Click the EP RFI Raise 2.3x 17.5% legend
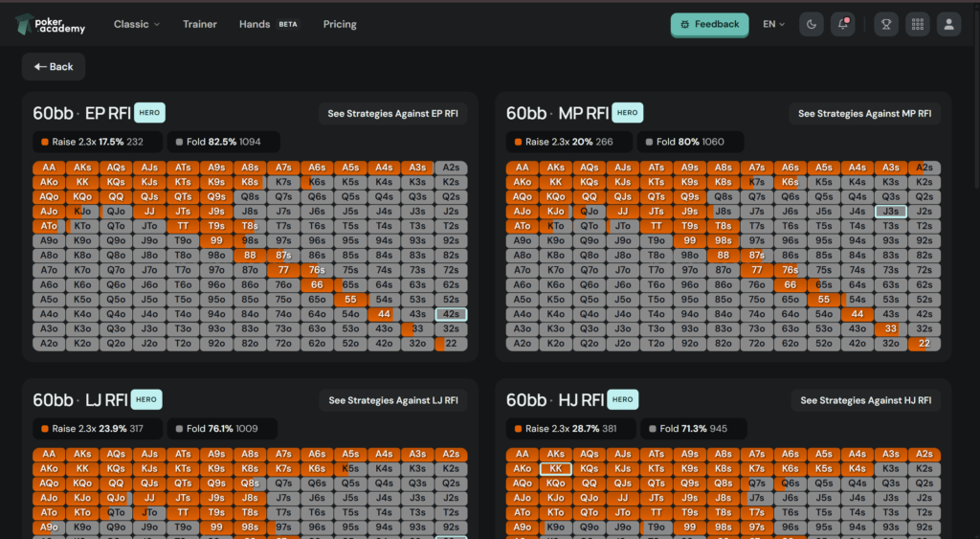 pyautogui.click(x=98, y=142)
